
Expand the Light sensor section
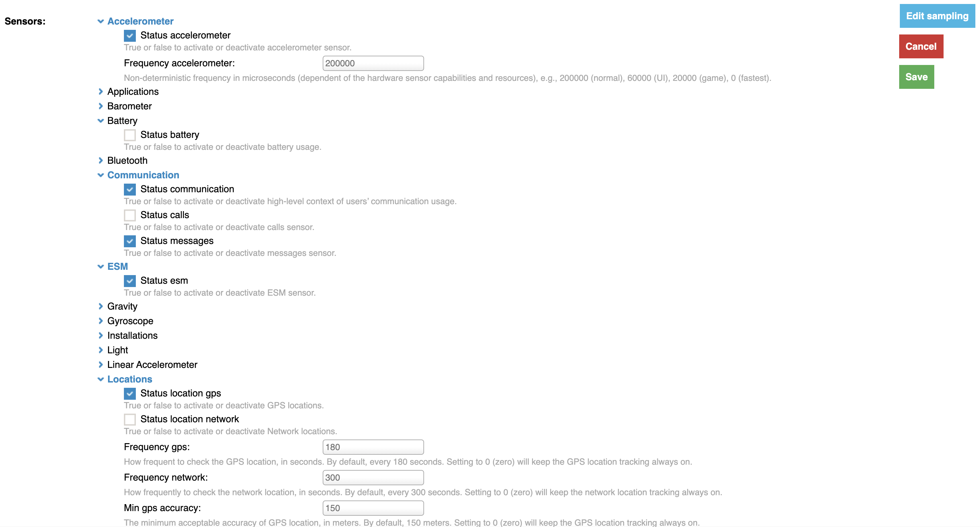point(101,350)
